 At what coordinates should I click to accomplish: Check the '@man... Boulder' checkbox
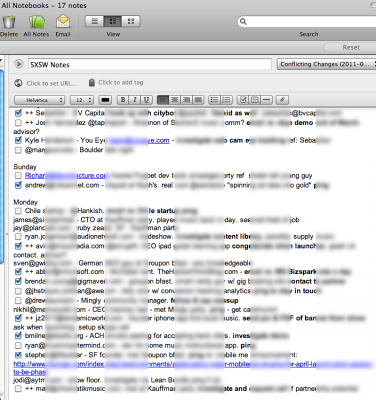point(18,150)
